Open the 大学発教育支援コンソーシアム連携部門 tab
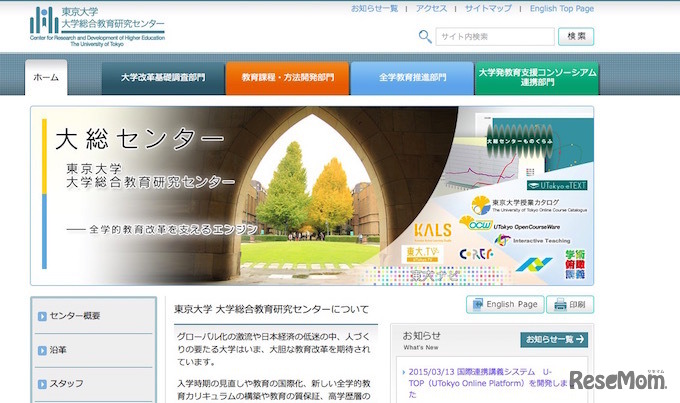Screen dimensions: 680x403 tap(537, 78)
